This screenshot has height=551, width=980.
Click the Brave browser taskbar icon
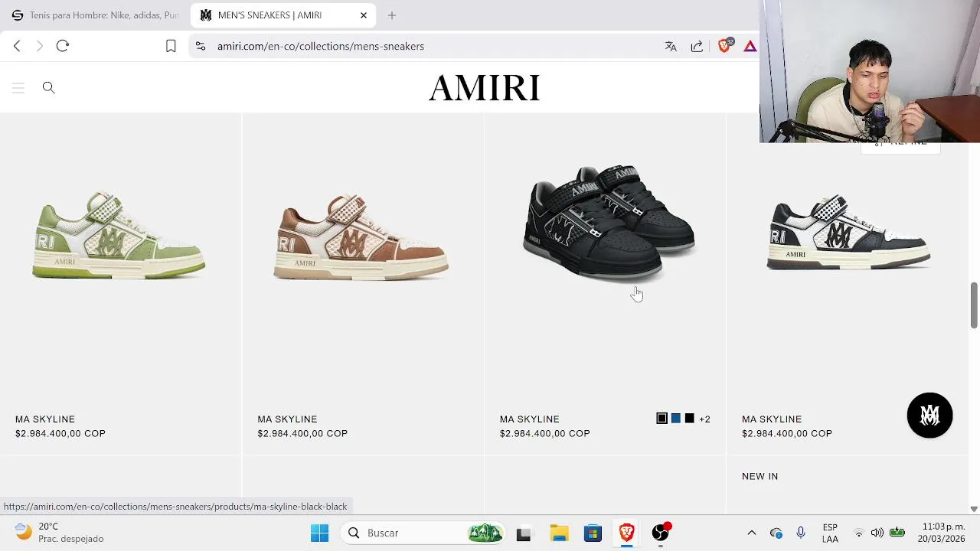coord(627,533)
